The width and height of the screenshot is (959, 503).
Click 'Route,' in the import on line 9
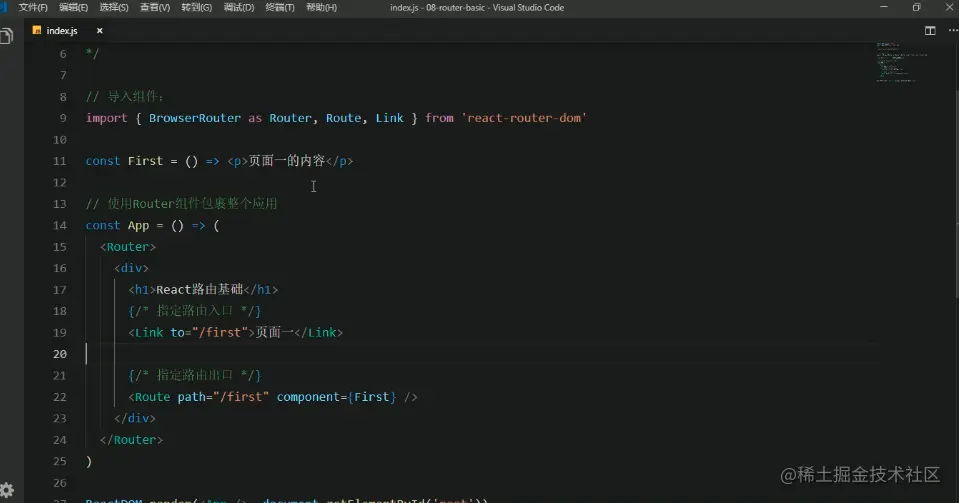346,118
